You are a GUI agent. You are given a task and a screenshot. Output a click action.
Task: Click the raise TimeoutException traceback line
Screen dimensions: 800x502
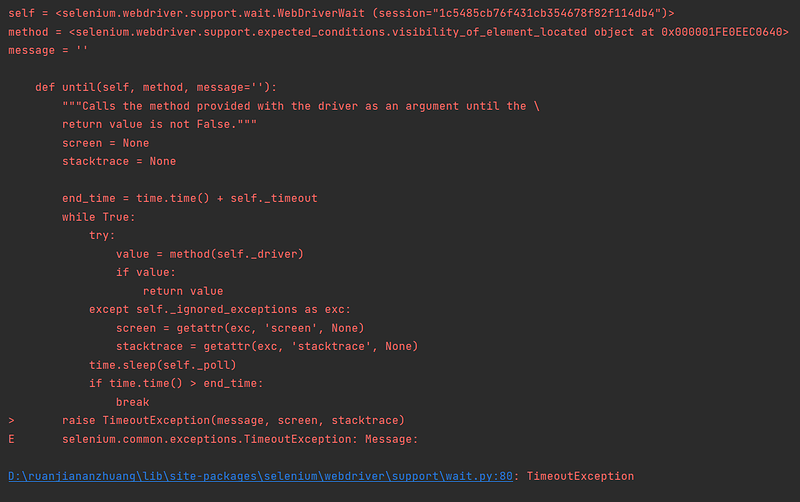233,420
